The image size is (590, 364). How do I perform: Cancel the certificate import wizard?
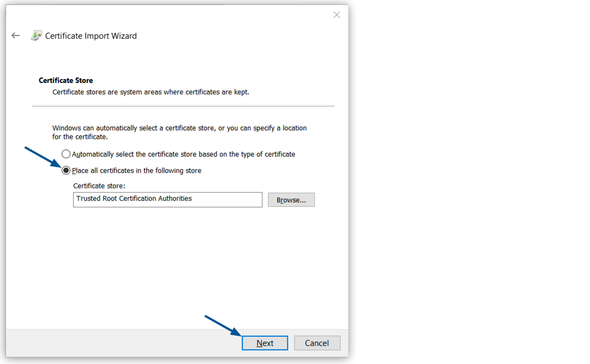click(x=317, y=343)
